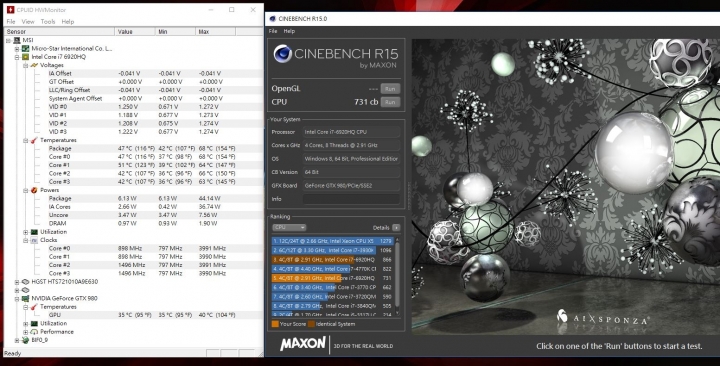The width and height of the screenshot is (720, 366).
Task: Select the VID #2 voltage row
Action: [x=134, y=124]
